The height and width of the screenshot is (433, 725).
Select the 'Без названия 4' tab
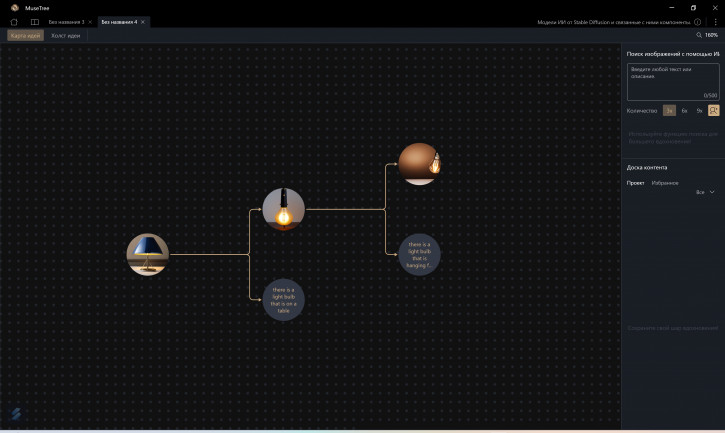119,22
